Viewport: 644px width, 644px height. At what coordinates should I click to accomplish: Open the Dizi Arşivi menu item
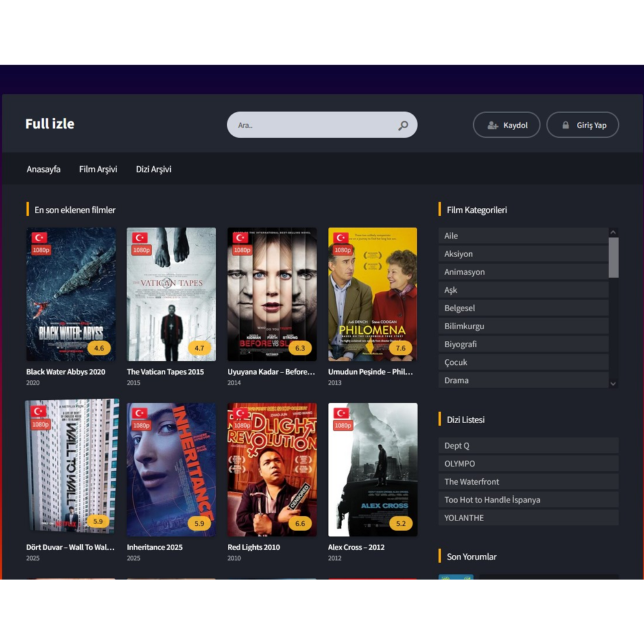[x=154, y=169]
